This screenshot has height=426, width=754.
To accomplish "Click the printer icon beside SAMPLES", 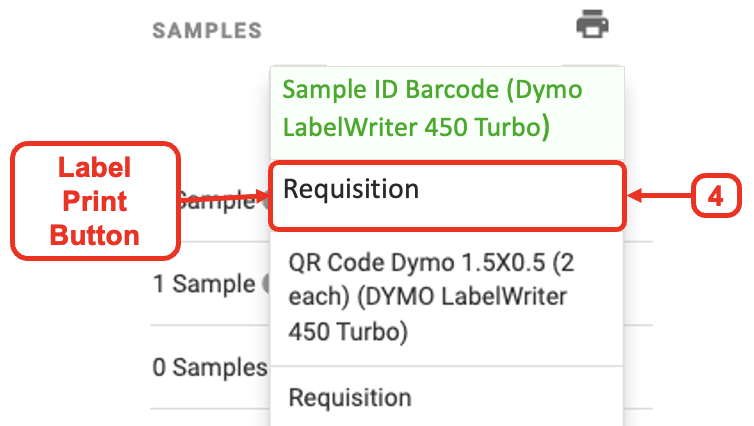I will [x=592, y=24].
